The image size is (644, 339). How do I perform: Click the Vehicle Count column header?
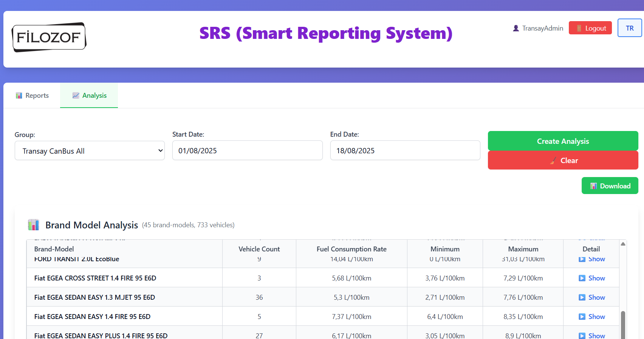[259, 249]
